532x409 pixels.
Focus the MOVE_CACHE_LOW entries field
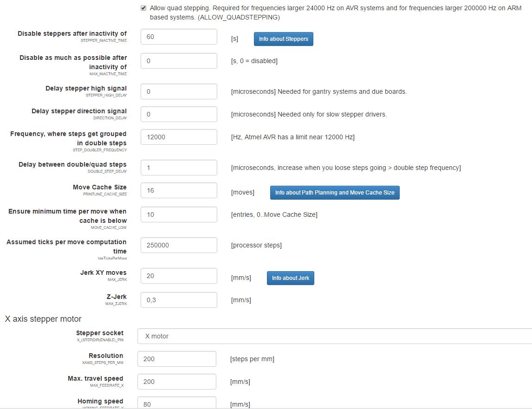[x=179, y=214]
